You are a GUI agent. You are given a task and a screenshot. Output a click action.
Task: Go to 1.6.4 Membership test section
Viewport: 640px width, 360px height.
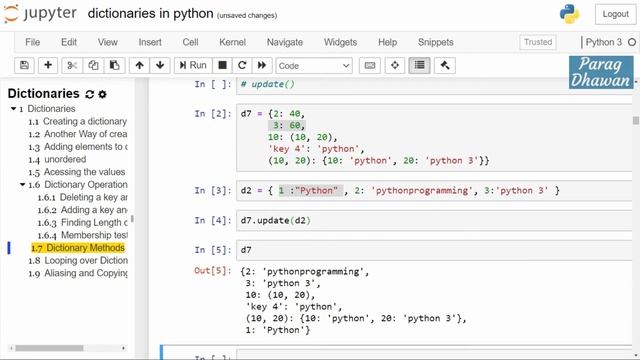tap(82, 235)
